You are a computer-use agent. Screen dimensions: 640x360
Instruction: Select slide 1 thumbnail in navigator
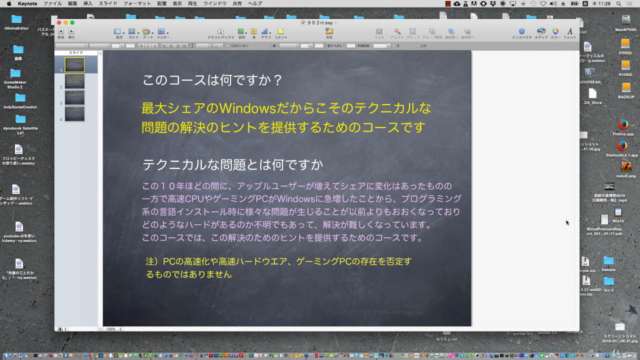click(x=75, y=65)
